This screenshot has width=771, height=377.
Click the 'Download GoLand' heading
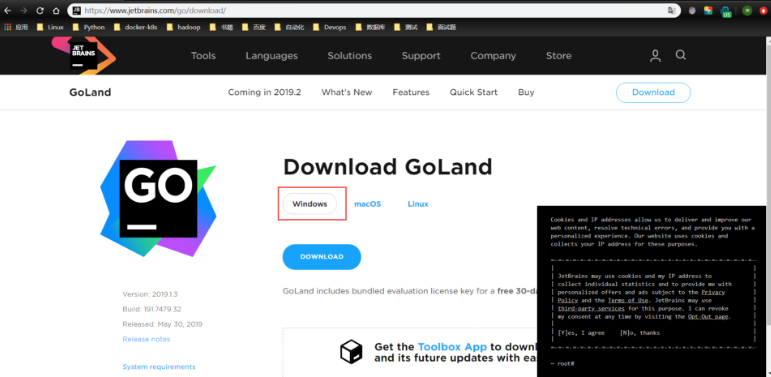pos(387,167)
